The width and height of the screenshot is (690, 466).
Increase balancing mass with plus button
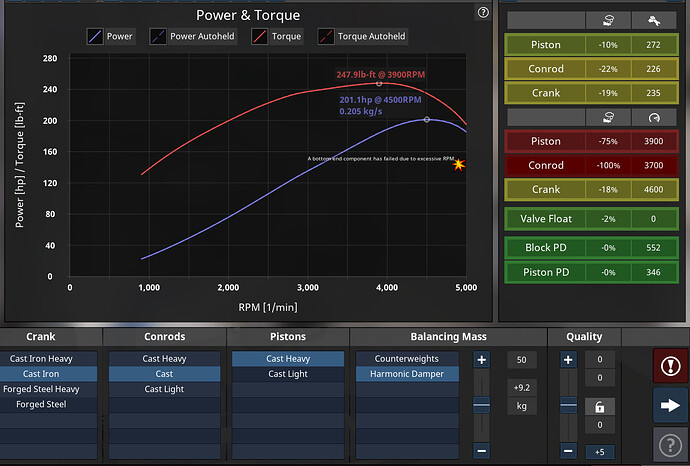[481, 359]
